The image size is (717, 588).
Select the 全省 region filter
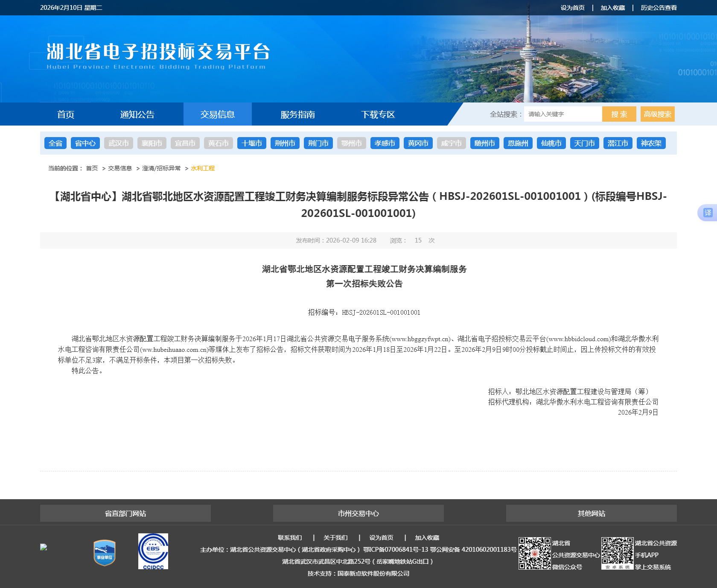coord(55,143)
